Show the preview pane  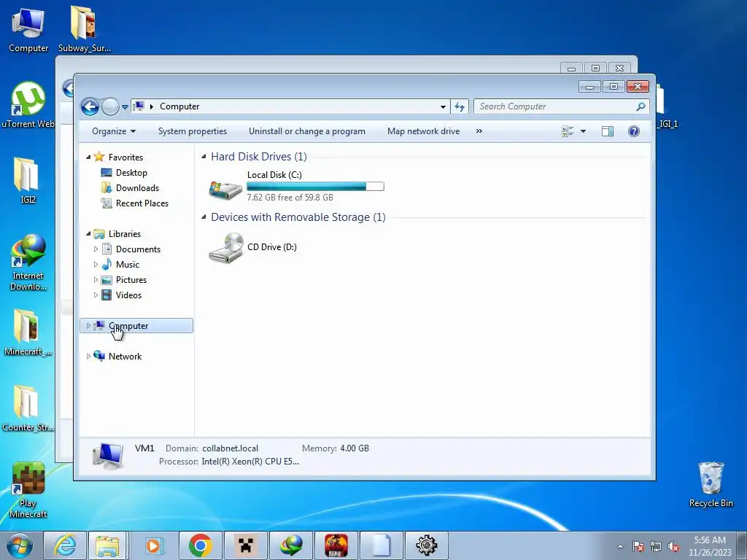(608, 131)
